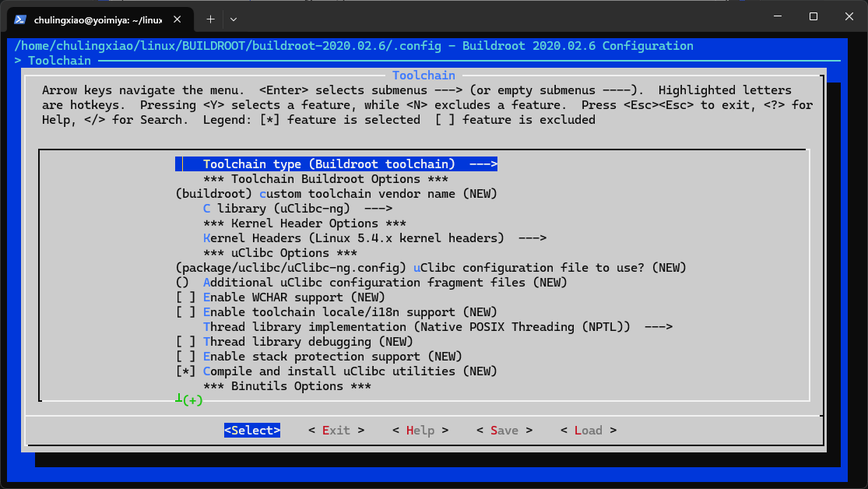The width and height of the screenshot is (868, 489).
Task: Select the chulingxiao@yoimiya terminal tab
Action: point(100,19)
